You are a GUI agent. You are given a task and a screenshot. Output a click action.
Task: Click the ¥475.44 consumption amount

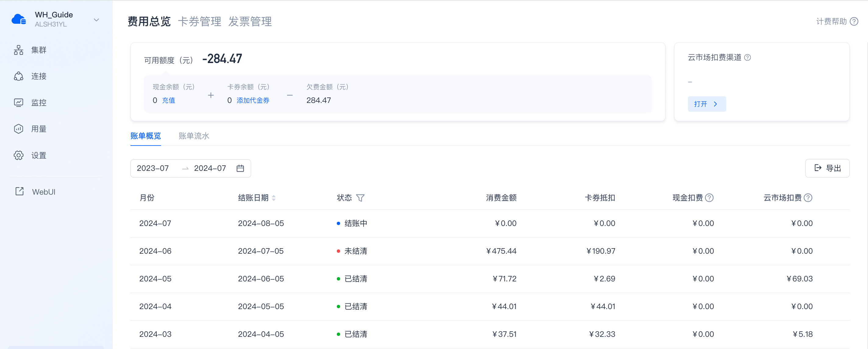tap(501, 251)
